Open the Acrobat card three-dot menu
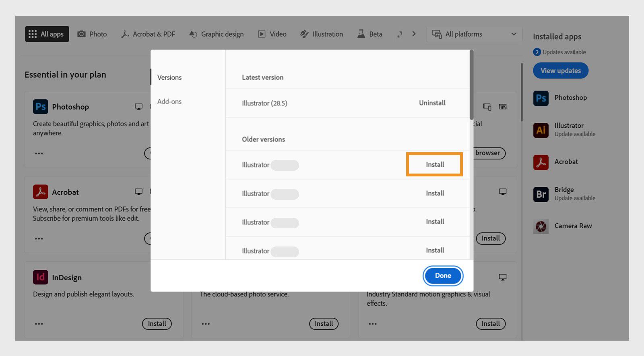 pyautogui.click(x=39, y=239)
